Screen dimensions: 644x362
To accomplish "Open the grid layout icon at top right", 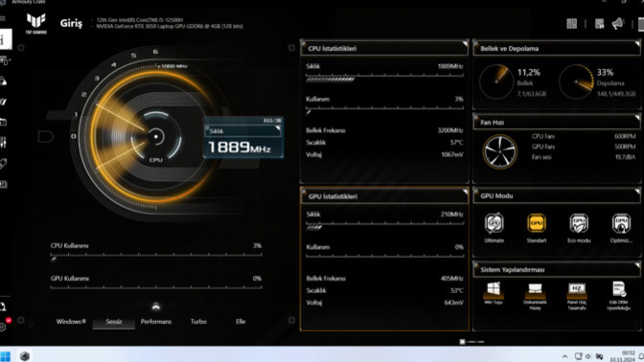I will [x=572, y=24].
